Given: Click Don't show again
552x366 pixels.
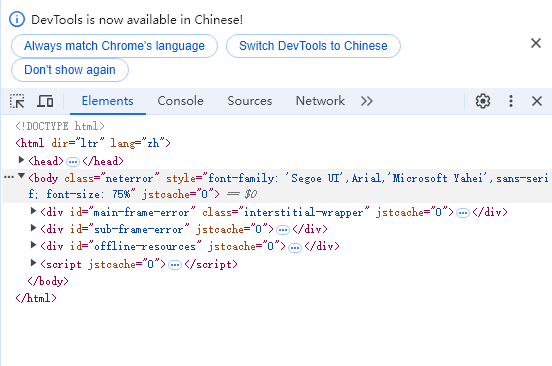Looking at the screenshot, I should pyautogui.click(x=70, y=70).
